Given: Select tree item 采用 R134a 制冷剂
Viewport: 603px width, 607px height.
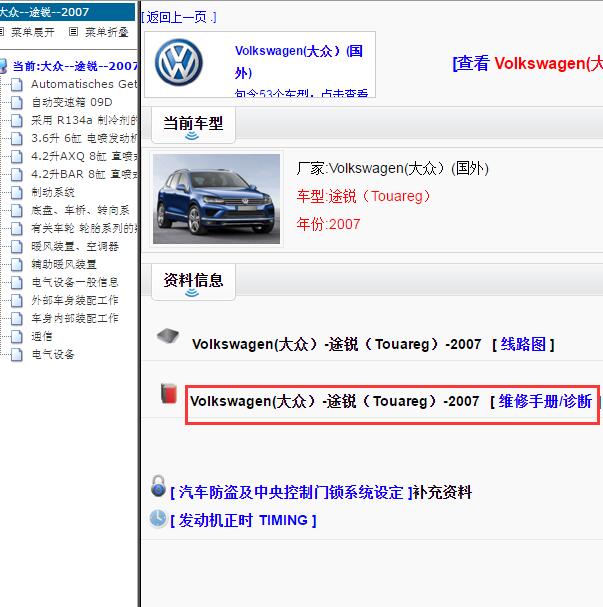Looking at the screenshot, I should tap(84, 120).
